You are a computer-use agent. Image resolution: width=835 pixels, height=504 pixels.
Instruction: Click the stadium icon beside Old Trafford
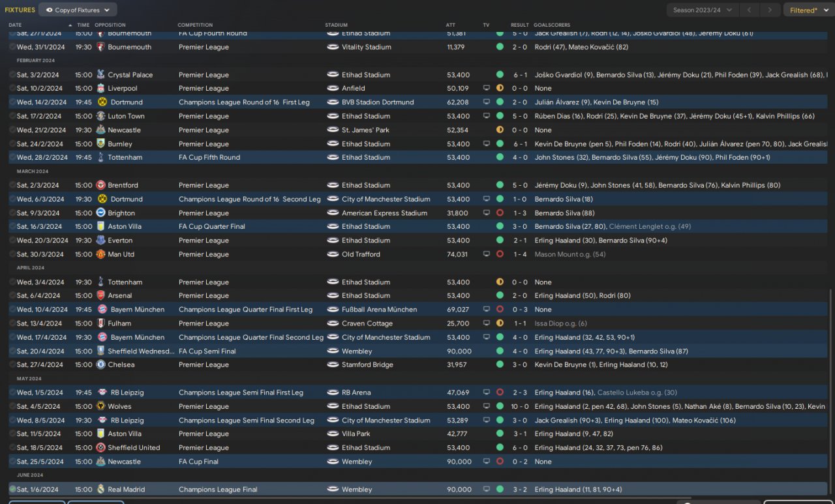(x=333, y=254)
